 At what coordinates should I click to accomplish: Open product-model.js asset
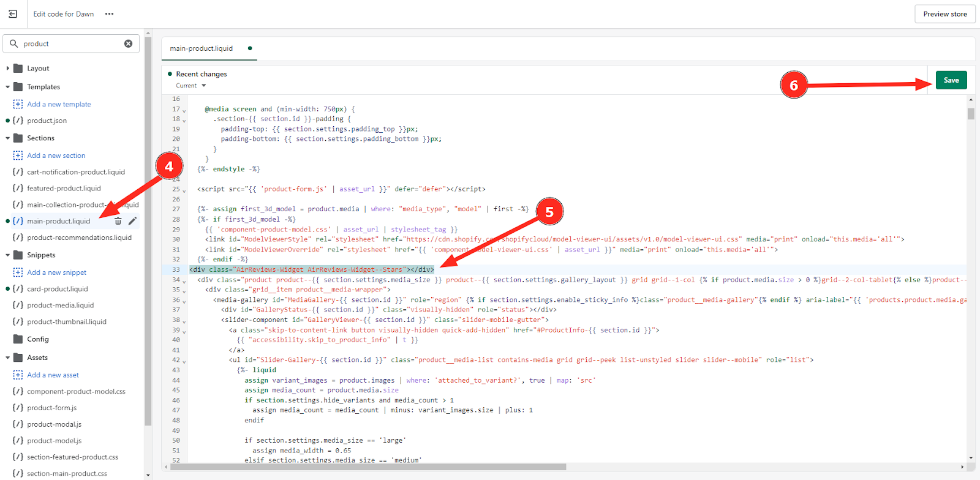click(54, 441)
